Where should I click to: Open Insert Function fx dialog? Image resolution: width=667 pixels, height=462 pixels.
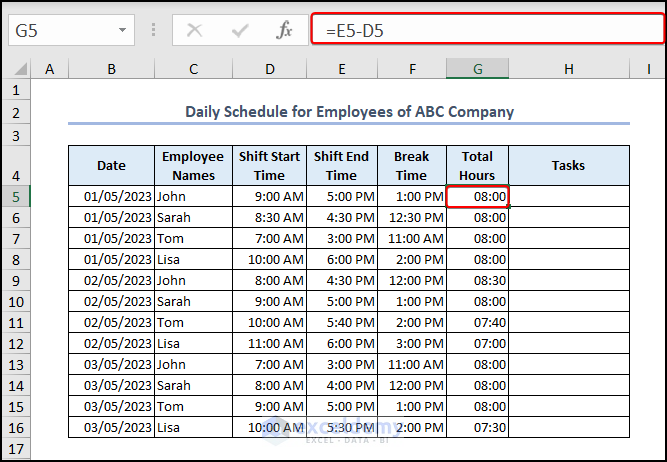click(284, 30)
